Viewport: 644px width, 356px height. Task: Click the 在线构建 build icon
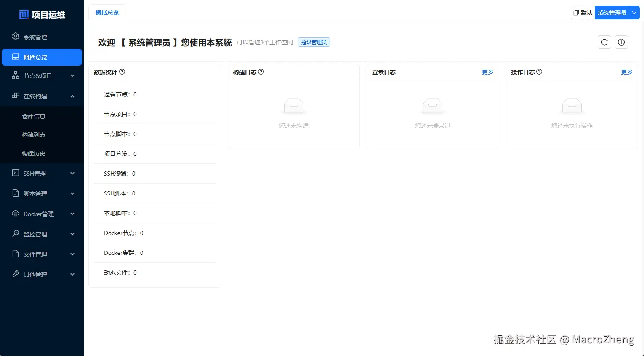tap(16, 95)
